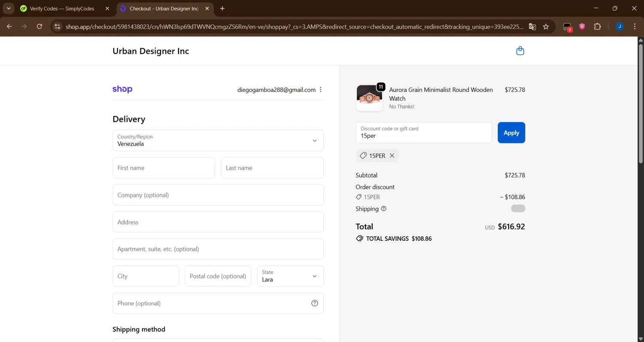Click the Phone (optional) field
Viewport: 644px width, 342px height.
pyautogui.click(x=218, y=303)
